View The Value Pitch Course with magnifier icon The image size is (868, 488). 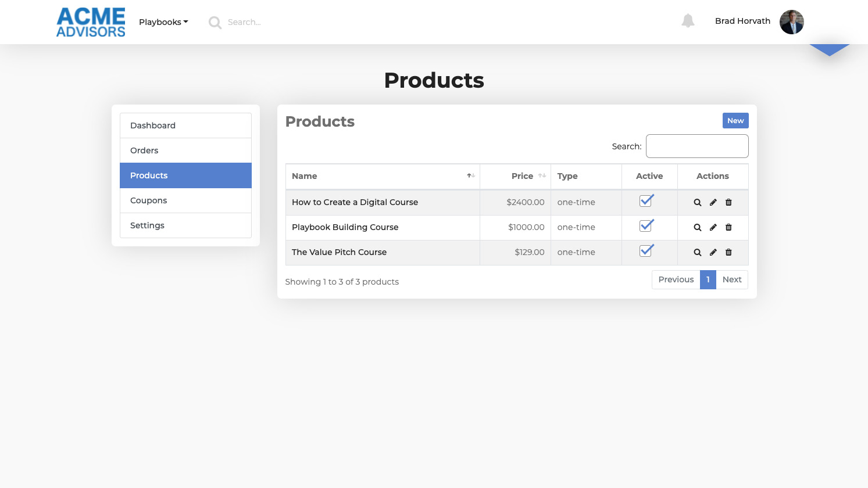pos(697,253)
